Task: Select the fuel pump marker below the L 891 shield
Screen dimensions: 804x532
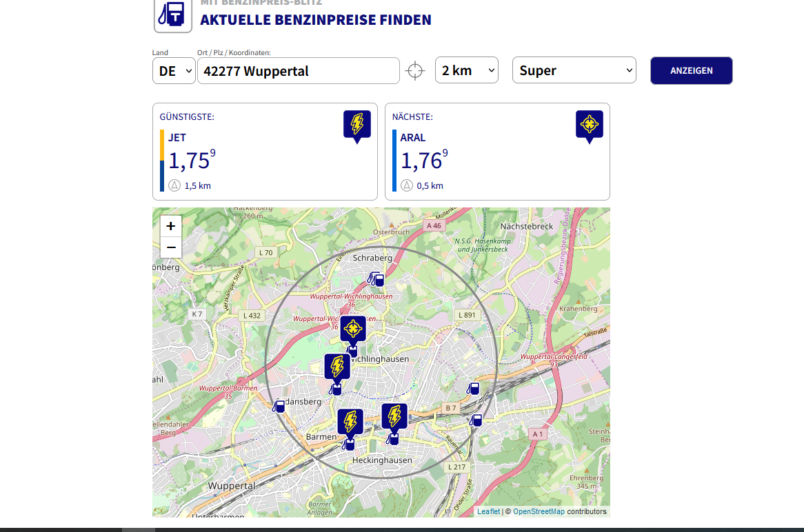Action: click(473, 389)
